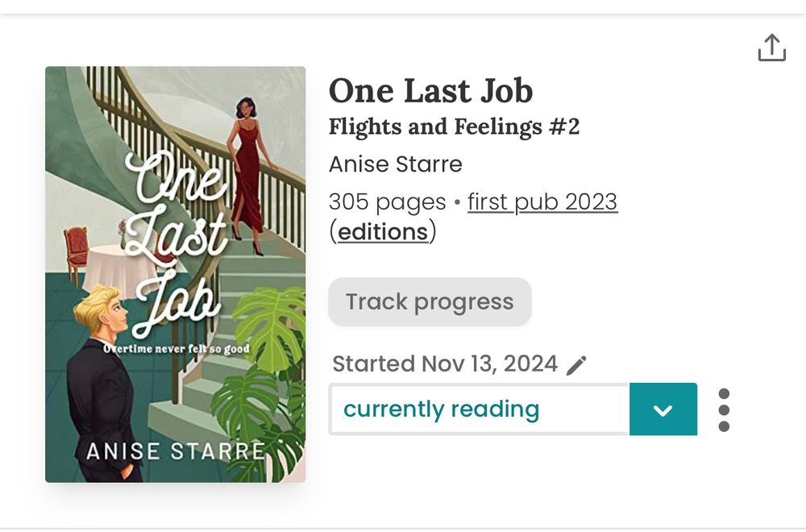This screenshot has height=532, width=806.
Task: Tap 'ANISE STARRE' printed on the cover
Action: click(x=176, y=451)
